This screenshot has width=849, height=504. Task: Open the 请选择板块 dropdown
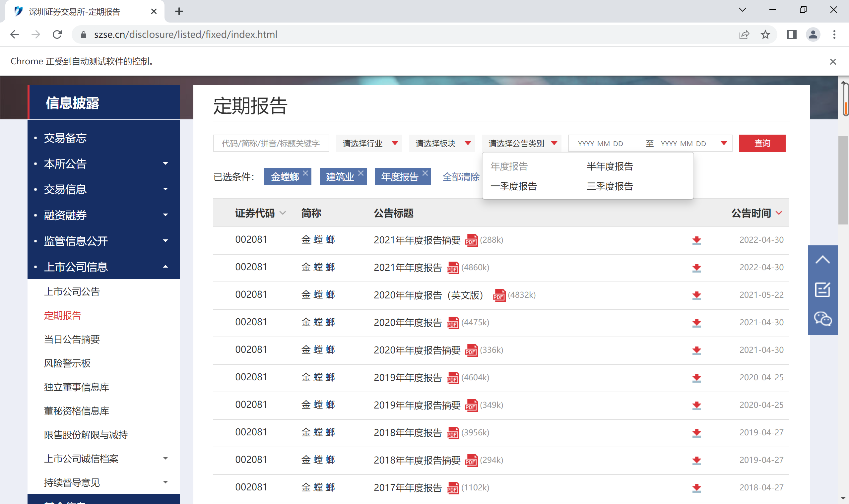point(442,143)
